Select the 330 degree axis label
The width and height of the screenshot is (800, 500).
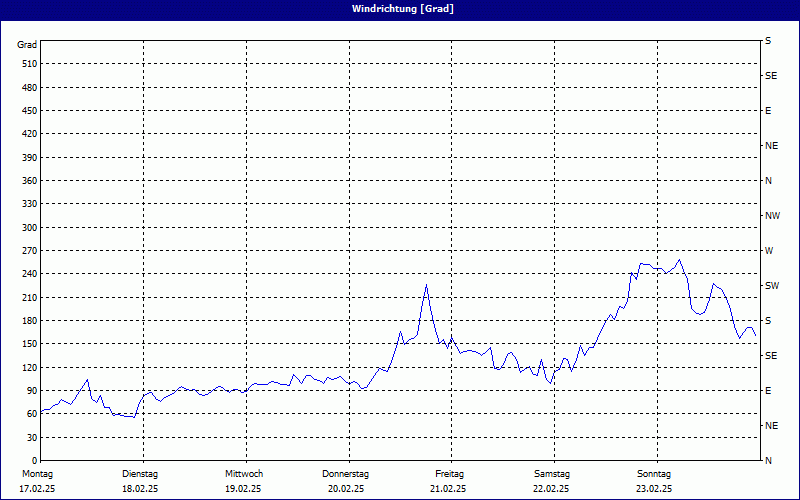tap(30, 204)
